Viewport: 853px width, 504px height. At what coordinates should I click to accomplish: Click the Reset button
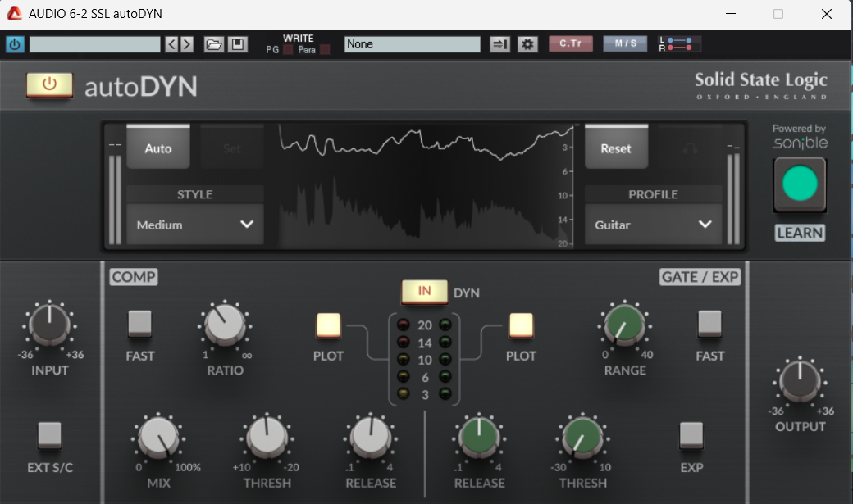click(x=616, y=148)
